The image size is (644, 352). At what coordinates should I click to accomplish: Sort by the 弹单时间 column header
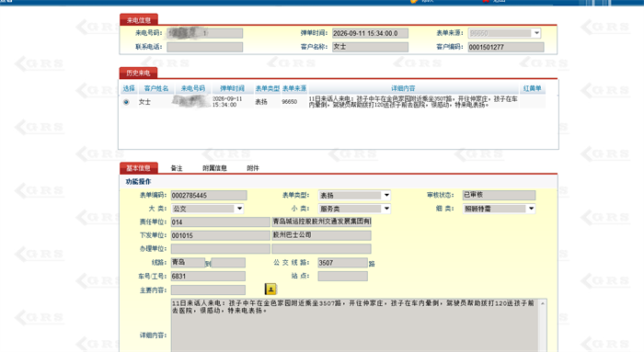232,88
